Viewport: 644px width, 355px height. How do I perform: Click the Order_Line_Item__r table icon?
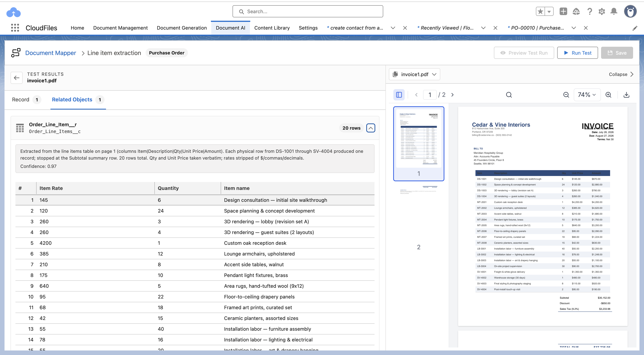point(20,128)
